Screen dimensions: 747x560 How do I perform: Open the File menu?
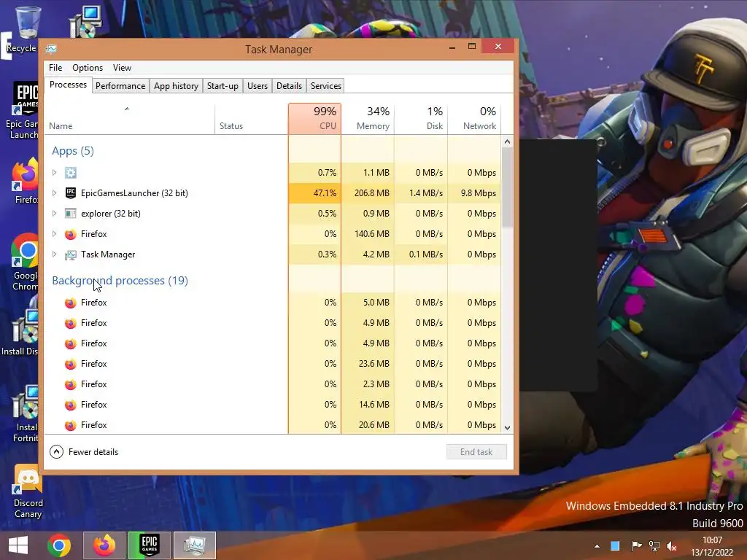tap(55, 68)
